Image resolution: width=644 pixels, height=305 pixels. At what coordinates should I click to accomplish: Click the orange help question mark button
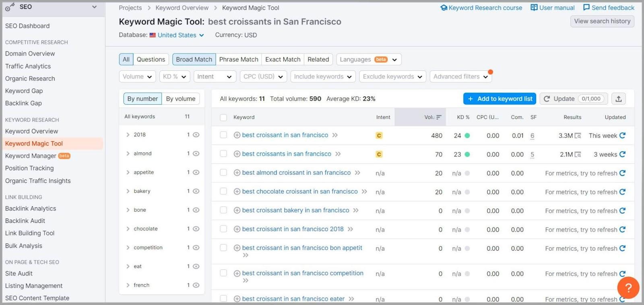[628, 287]
